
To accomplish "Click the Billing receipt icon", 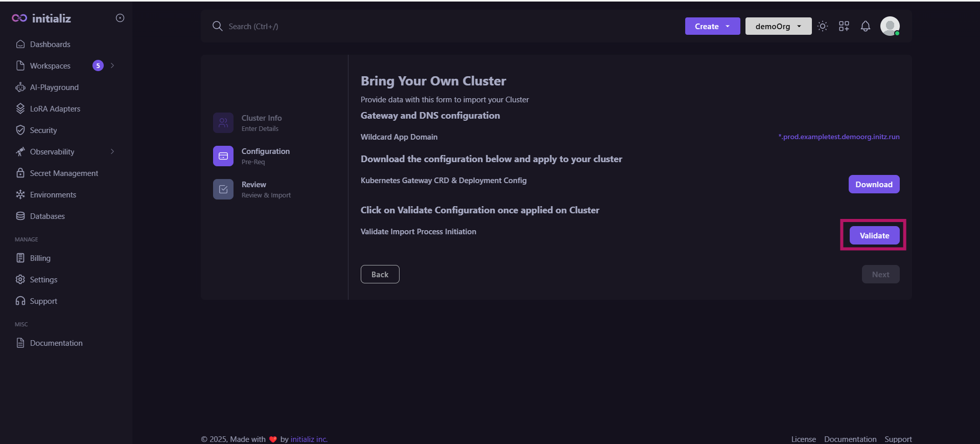I will point(20,258).
